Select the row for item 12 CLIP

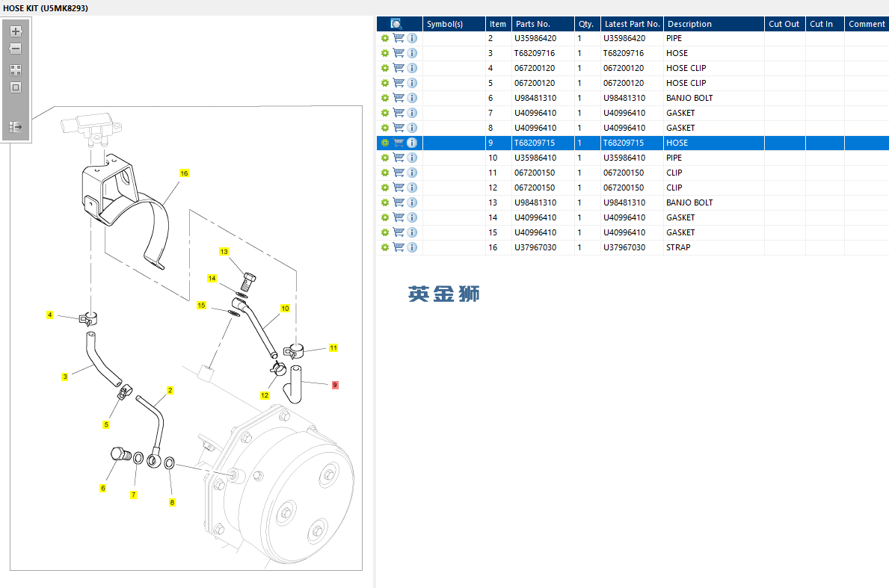633,188
